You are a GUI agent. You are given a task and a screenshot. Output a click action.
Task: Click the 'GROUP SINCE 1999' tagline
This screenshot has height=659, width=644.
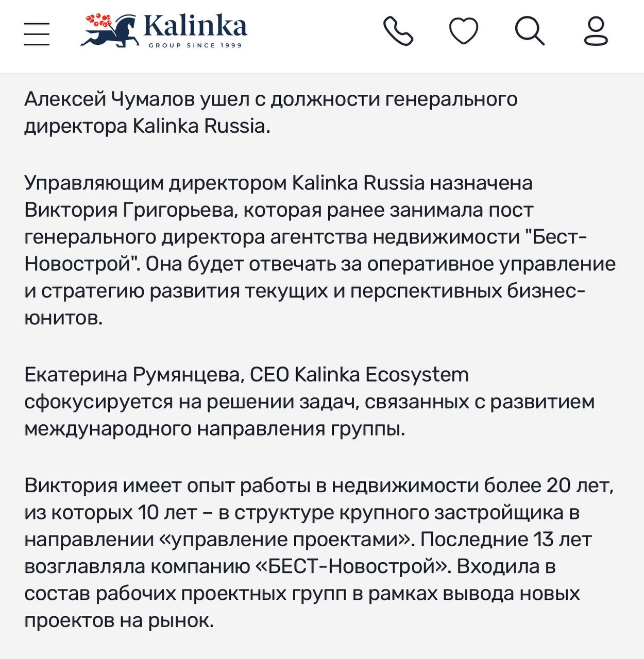click(x=195, y=45)
